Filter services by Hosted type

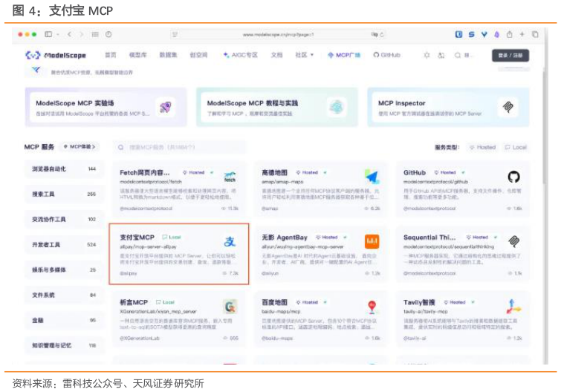483,147
